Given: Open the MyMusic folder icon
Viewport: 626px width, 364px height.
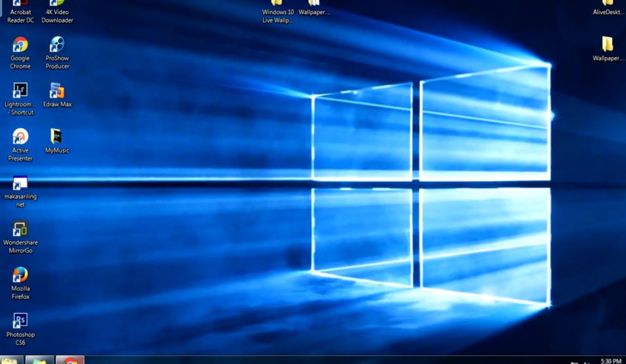Looking at the screenshot, I should point(57,141).
